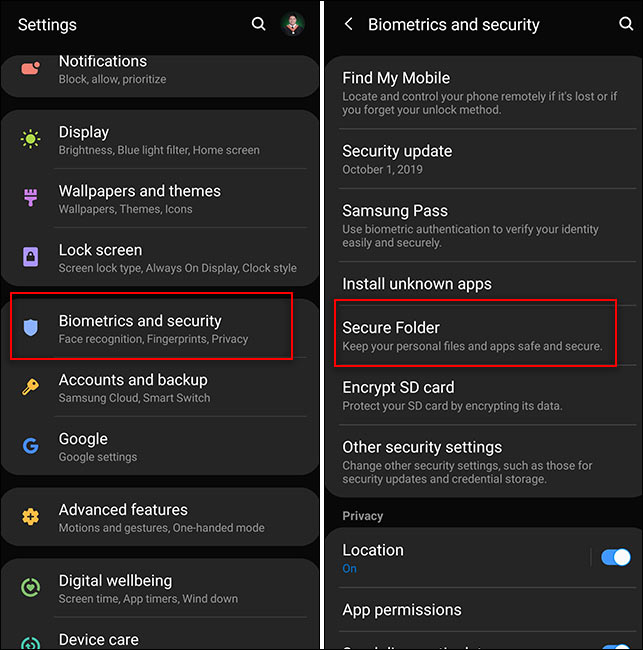
Task: Tap the Lock screen padlock icon
Action: (x=30, y=257)
